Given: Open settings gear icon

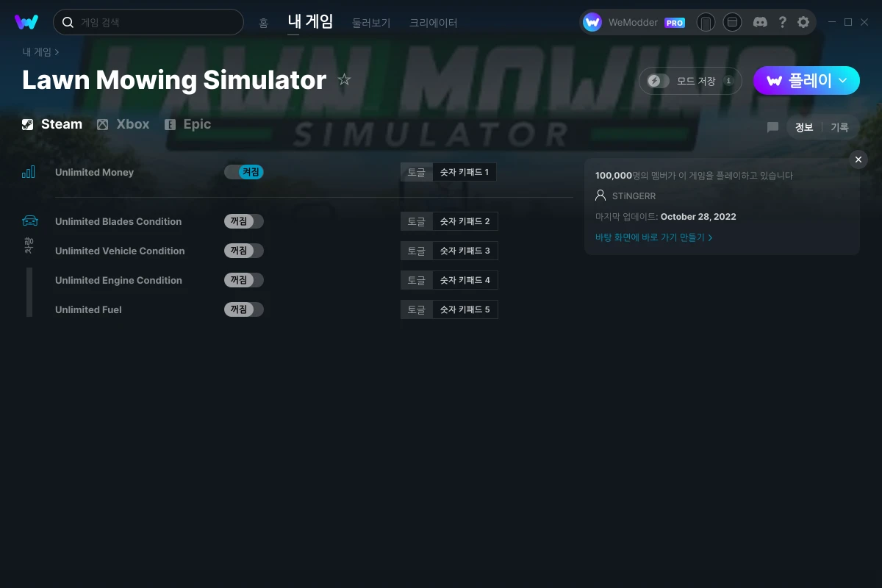Looking at the screenshot, I should [x=803, y=22].
